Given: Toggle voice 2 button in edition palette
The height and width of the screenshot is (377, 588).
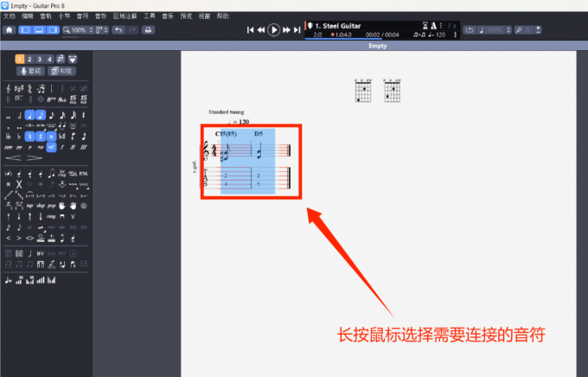Looking at the screenshot, I should tap(30, 59).
